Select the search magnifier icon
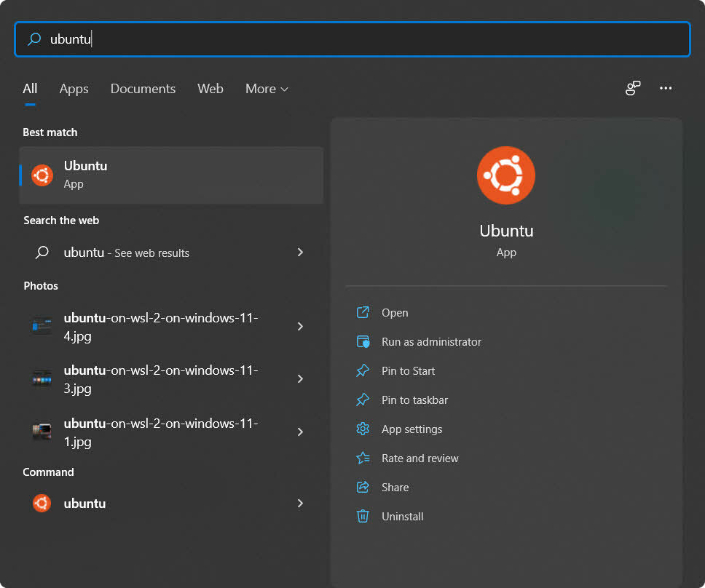This screenshot has height=588, width=705. (34, 39)
